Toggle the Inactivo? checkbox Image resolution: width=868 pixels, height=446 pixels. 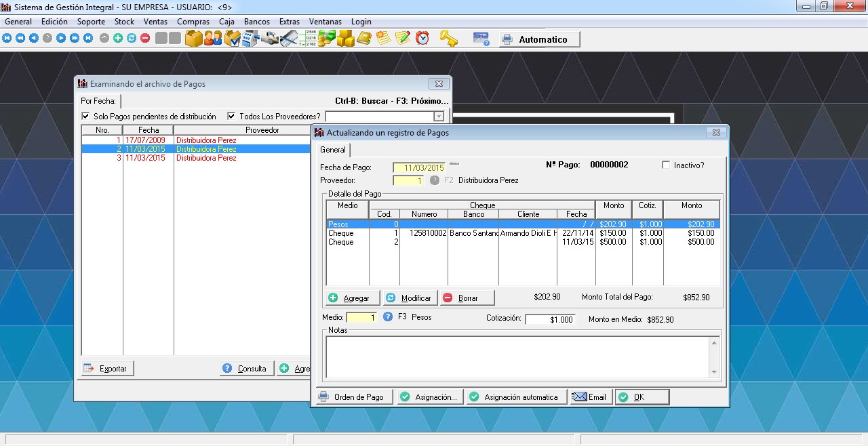pyautogui.click(x=666, y=165)
